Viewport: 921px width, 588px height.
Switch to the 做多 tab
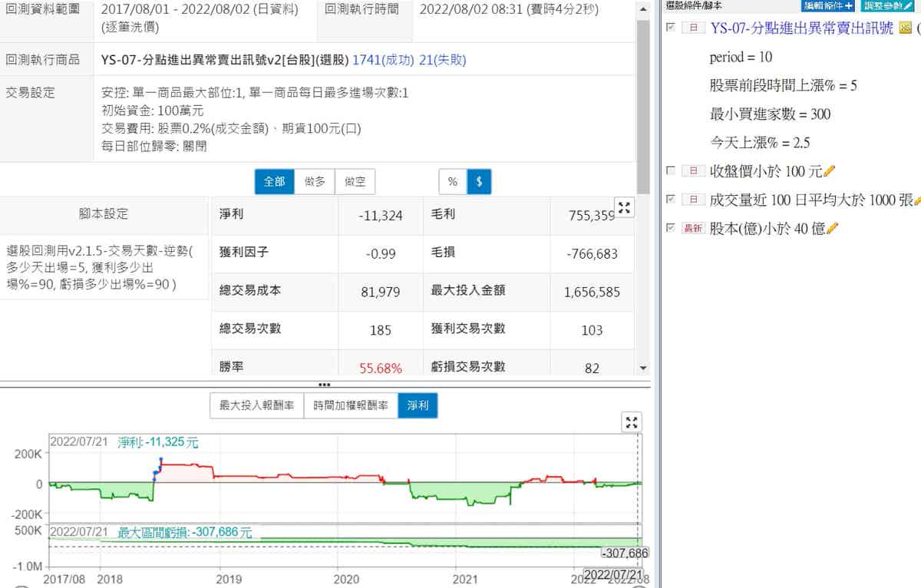pyautogui.click(x=314, y=182)
